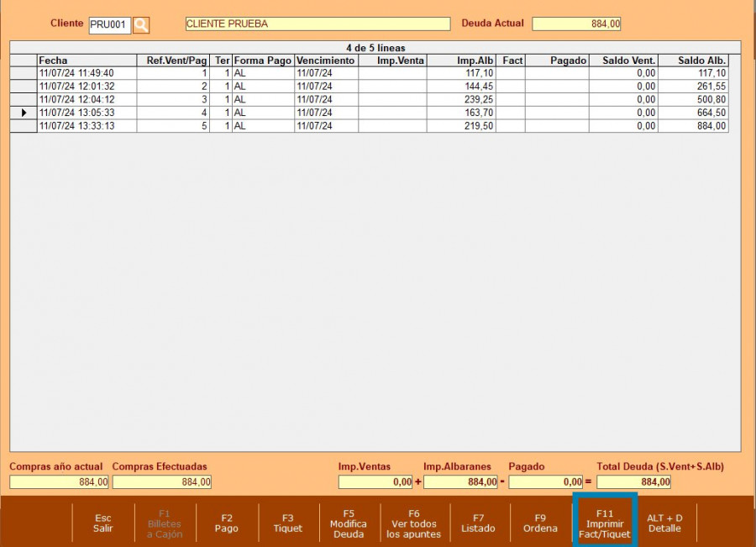756x547 pixels.
Task: Click the client search magnifier icon
Action: point(141,24)
